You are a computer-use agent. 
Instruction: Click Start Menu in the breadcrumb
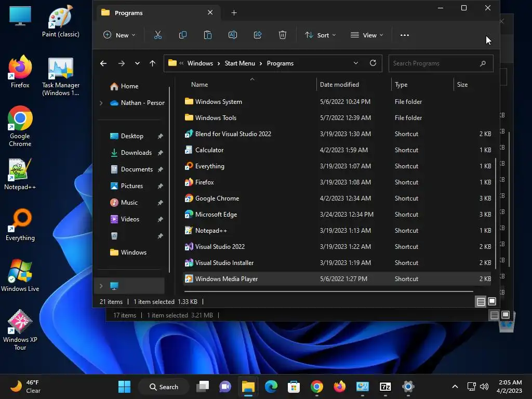click(x=240, y=63)
